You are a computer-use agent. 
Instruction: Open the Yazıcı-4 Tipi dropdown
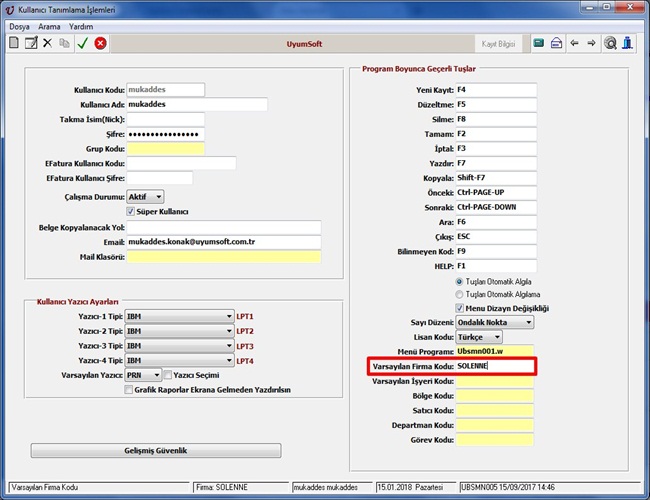click(179, 361)
